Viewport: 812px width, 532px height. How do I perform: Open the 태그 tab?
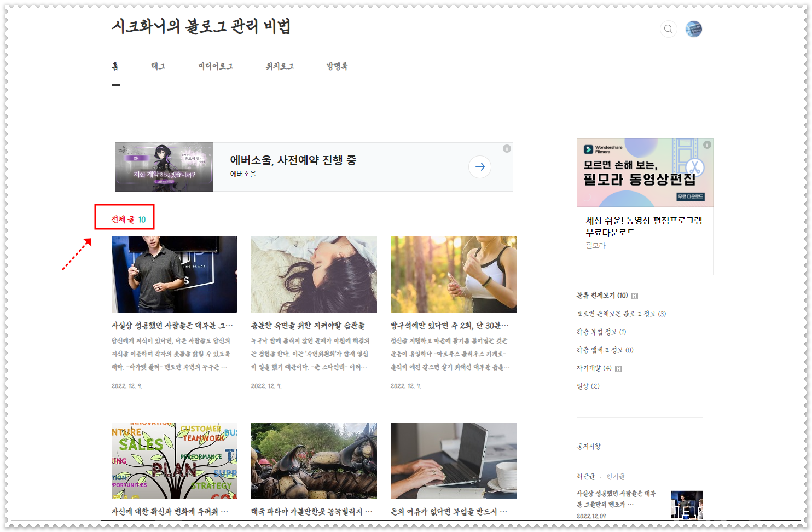coord(158,66)
